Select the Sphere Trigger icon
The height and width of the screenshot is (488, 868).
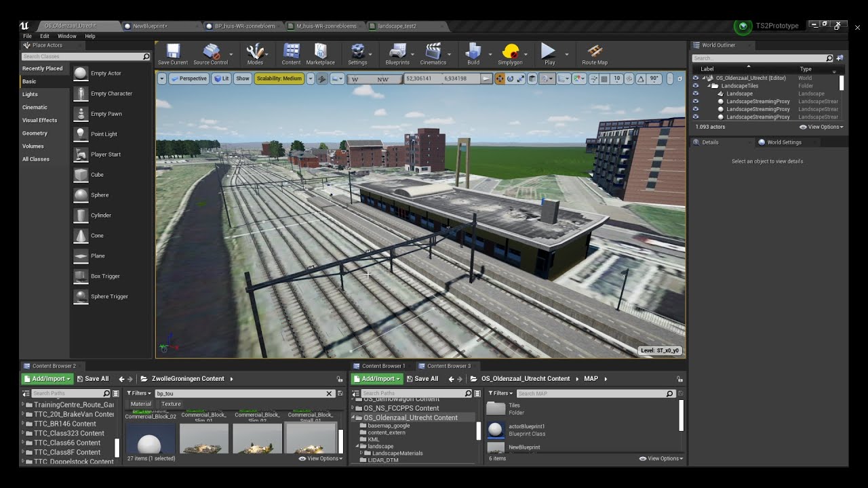pos(81,297)
